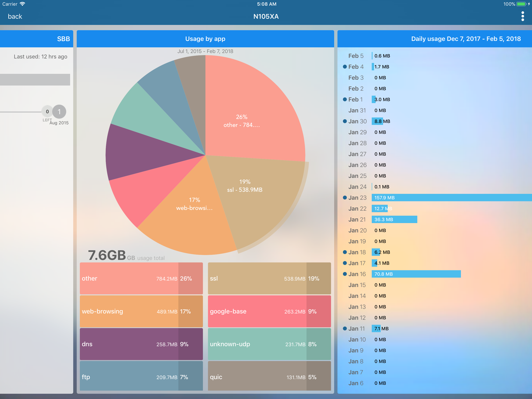Open the three-dot overflow menu
This screenshot has height=399, width=532.
(x=522, y=16)
